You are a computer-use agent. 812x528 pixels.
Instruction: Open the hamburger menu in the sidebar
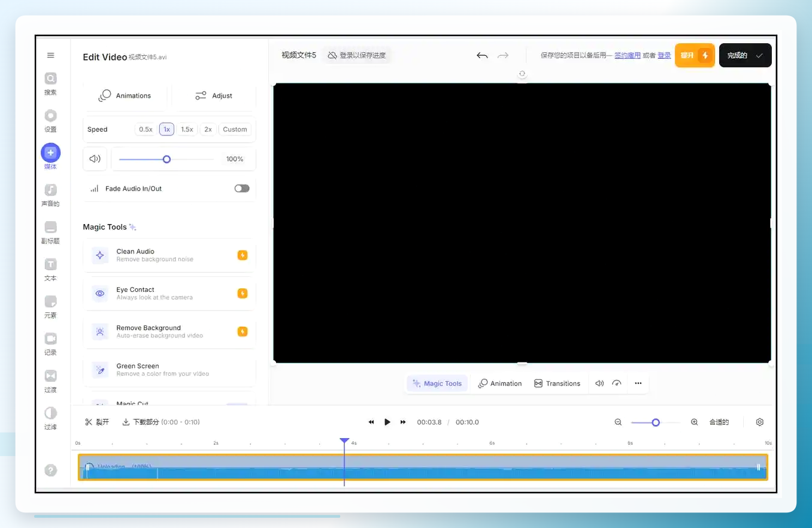tap(50, 55)
